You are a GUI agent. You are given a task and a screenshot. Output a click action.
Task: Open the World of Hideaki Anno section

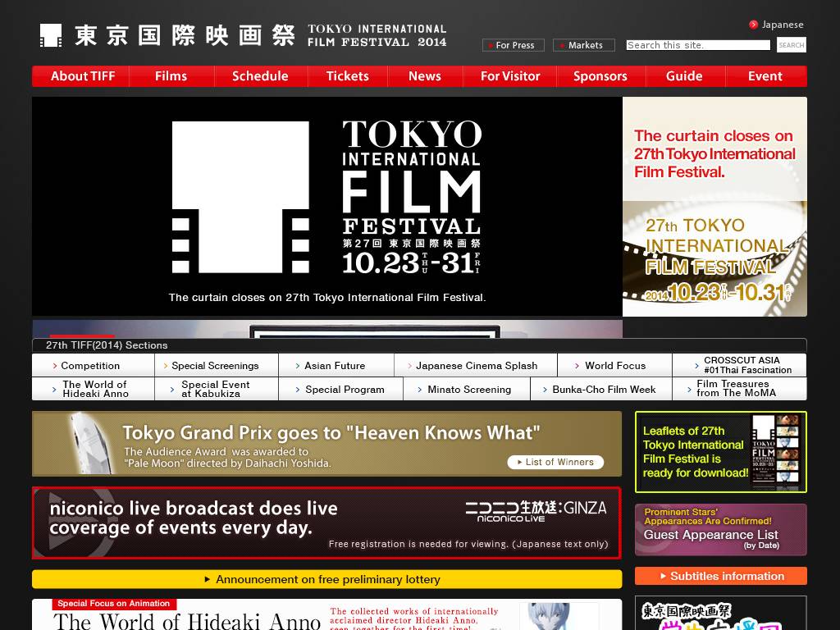pos(94,389)
